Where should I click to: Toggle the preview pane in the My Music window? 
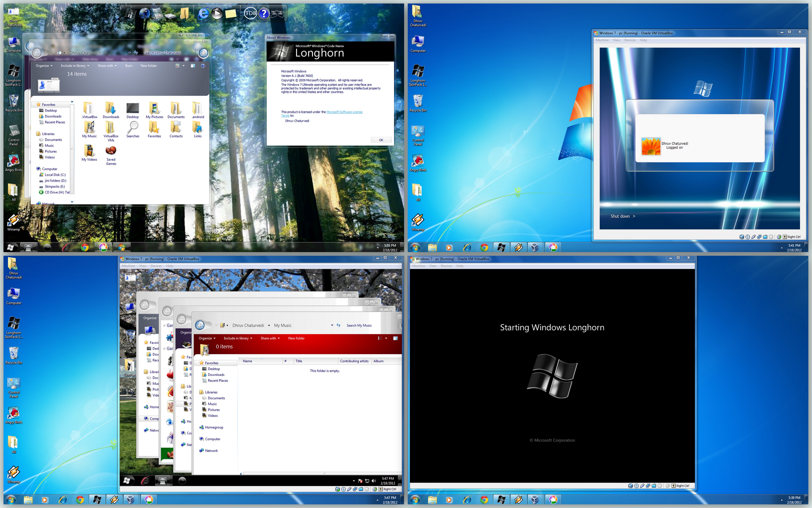pyautogui.click(x=395, y=338)
